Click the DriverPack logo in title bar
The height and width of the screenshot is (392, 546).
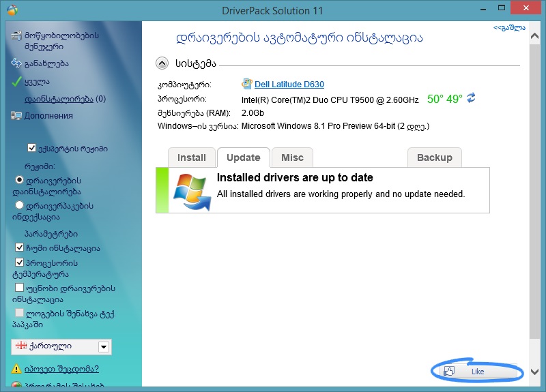(x=12, y=10)
